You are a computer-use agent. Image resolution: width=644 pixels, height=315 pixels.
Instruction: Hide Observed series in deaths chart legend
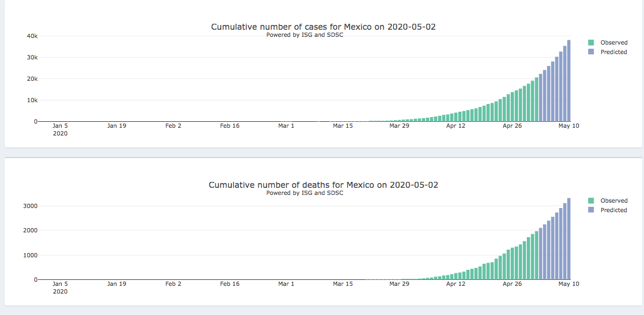(x=614, y=201)
